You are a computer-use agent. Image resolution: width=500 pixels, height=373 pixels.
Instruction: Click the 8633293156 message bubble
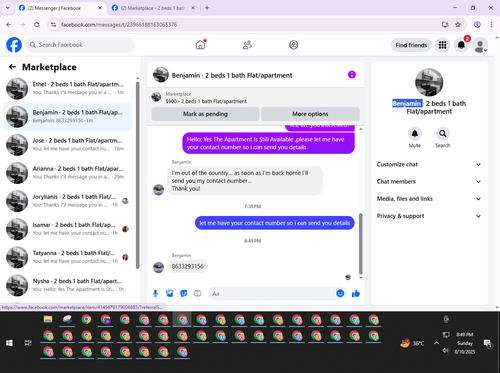tap(188, 266)
